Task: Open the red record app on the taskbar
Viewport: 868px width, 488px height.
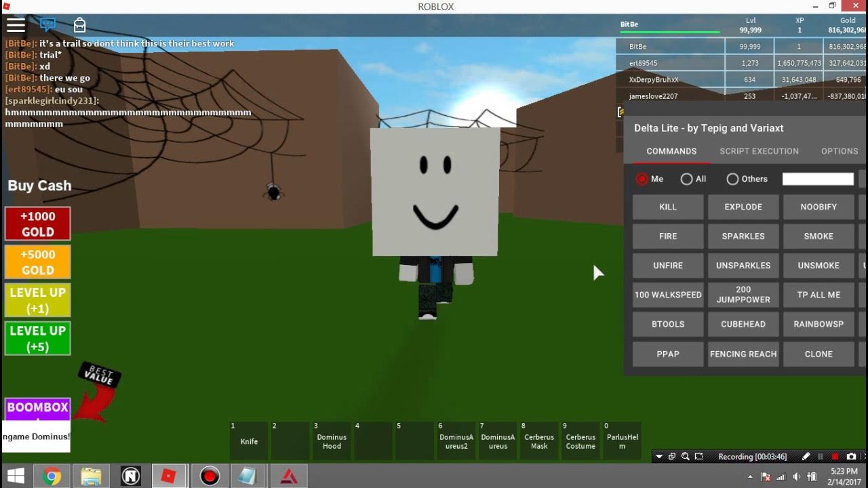Action: (x=210, y=476)
